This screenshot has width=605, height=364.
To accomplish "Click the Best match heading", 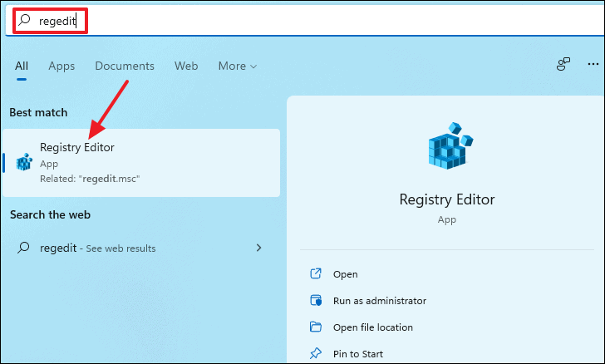I will pyautogui.click(x=38, y=112).
